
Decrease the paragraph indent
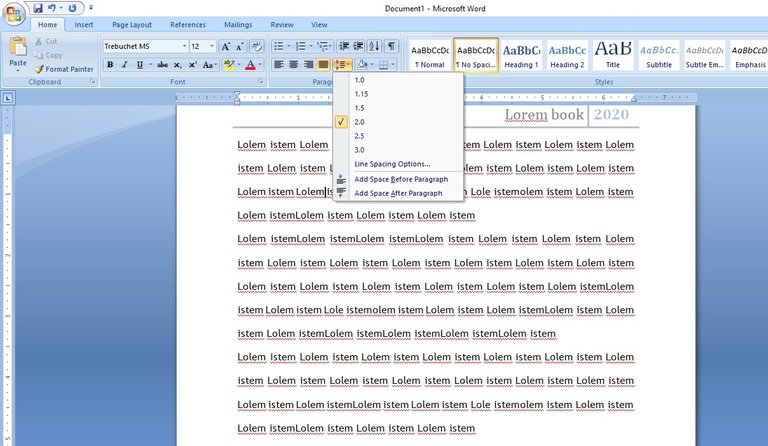[344, 46]
